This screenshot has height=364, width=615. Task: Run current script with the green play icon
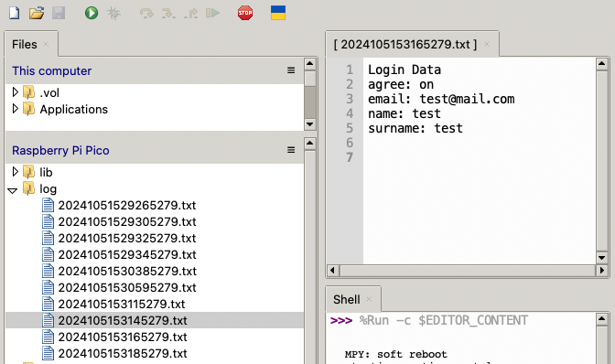(x=92, y=13)
